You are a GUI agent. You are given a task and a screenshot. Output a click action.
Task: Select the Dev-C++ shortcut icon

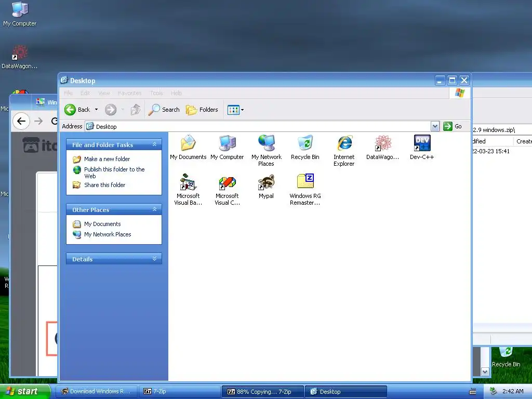tap(422, 147)
